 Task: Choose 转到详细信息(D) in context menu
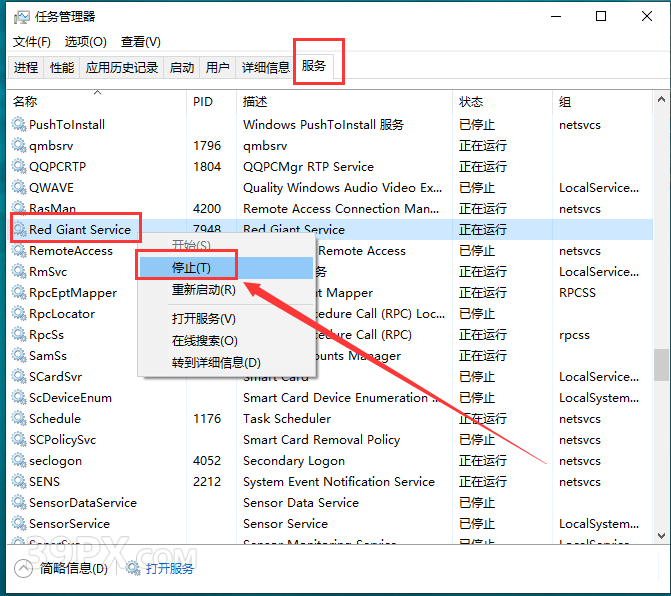[x=216, y=363]
